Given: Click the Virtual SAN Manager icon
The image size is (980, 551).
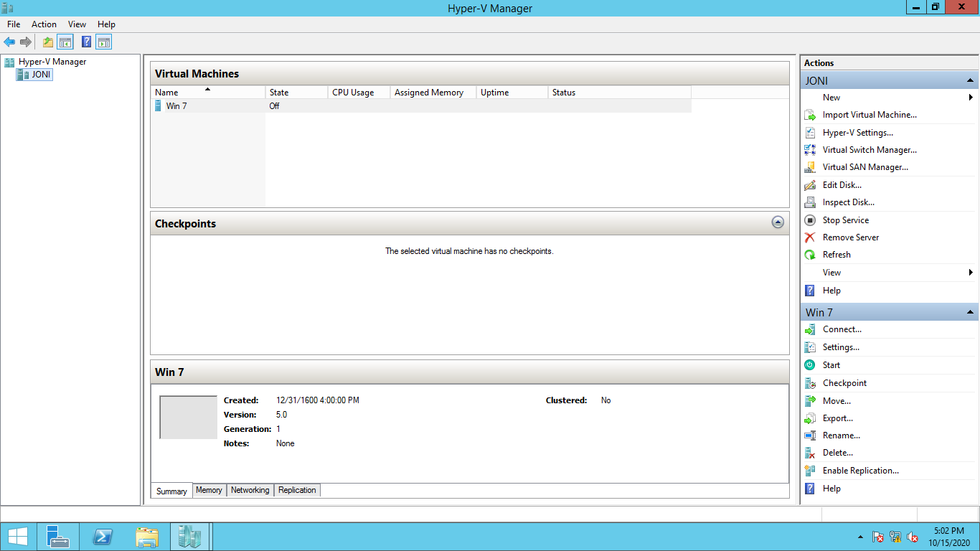Looking at the screenshot, I should (810, 167).
